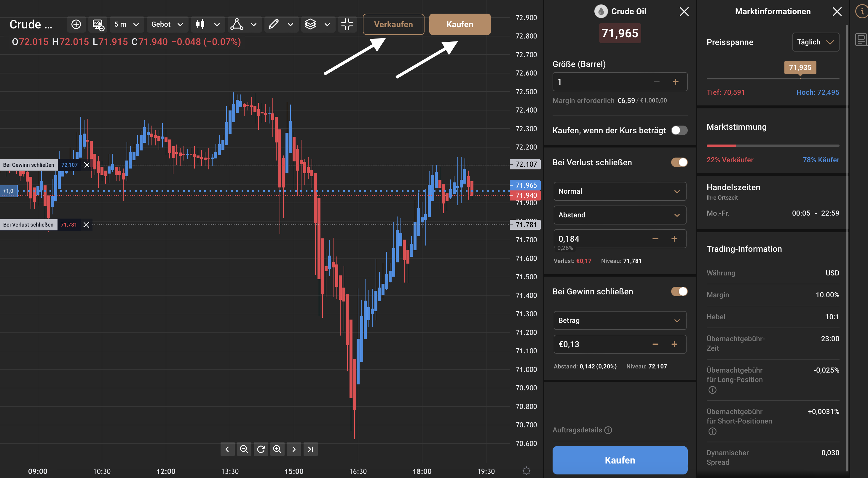Screen dimensions: 868x478
Task: Decrease stop-loss Abstand 0,184 value
Action: [x=655, y=239]
